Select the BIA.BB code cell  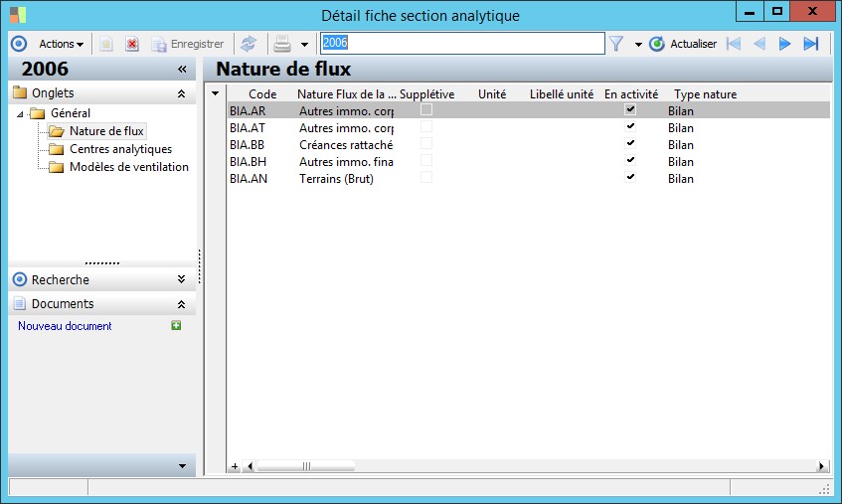coord(247,145)
